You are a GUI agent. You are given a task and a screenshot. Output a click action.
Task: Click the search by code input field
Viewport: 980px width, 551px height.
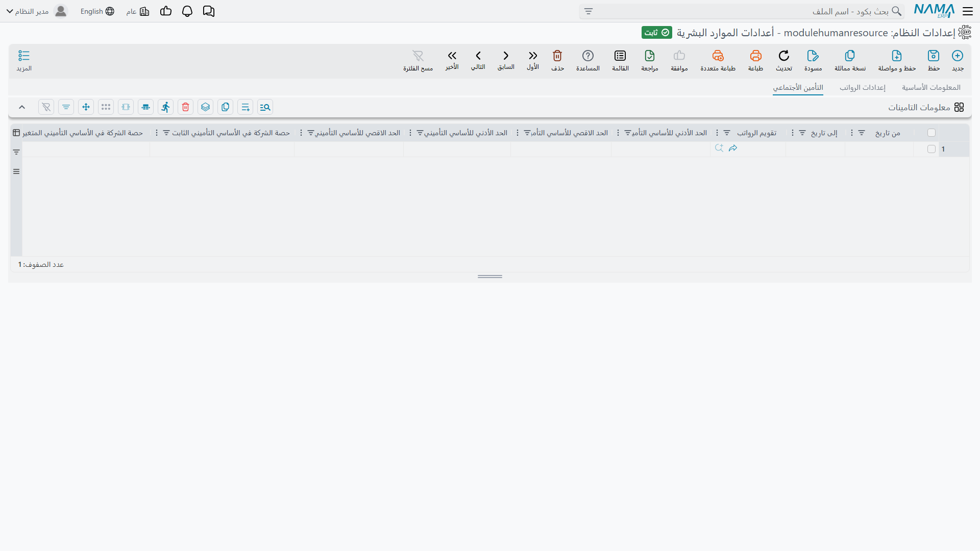tap(743, 11)
